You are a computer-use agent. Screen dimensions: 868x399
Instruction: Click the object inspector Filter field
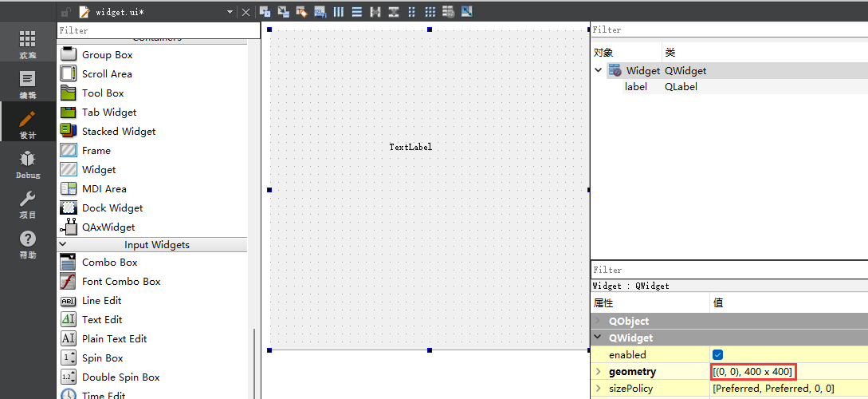pyautogui.click(x=729, y=30)
